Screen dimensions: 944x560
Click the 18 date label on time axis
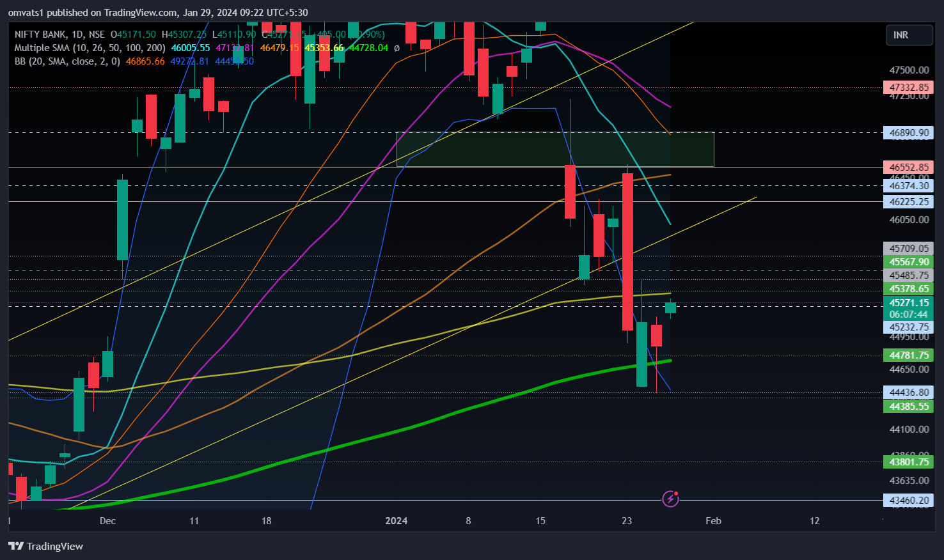tap(267, 520)
